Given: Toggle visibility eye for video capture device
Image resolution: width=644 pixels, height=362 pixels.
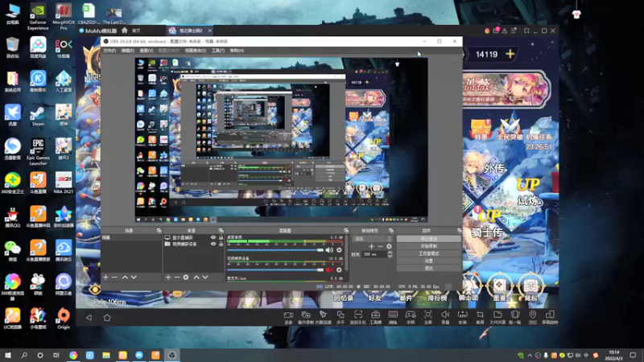Looking at the screenshot, I should [x=213, y=244].
